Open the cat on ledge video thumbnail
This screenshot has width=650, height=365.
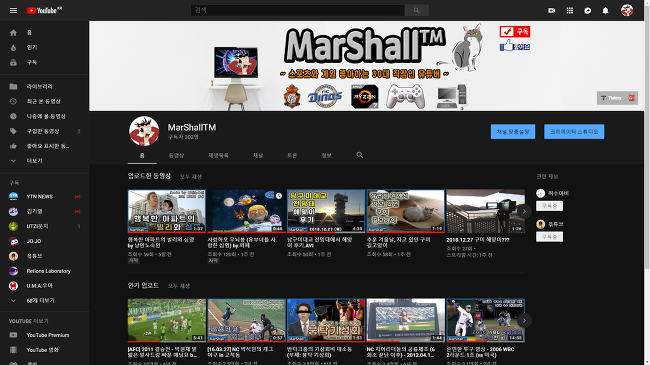pos(405,211)
